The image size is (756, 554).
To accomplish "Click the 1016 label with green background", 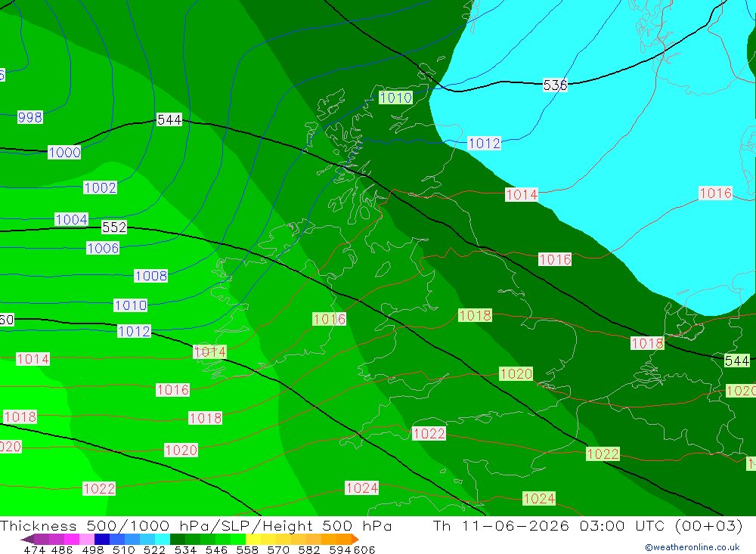I will pos(330,319).
